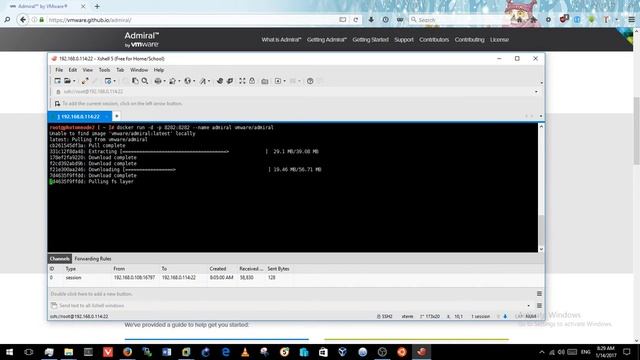Screen dimensions: 640x360
Task: Switch to the Forwarding Rules tab
Action: pos(93,259)
